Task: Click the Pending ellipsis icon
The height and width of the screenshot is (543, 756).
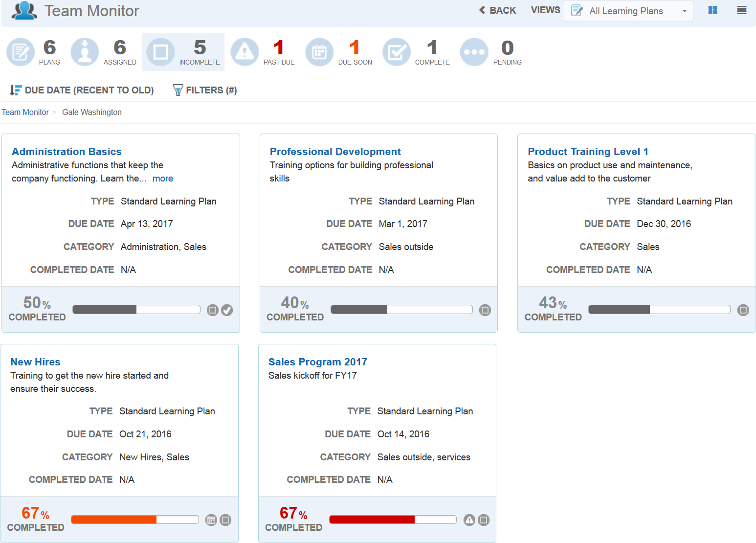Action: 474,52
